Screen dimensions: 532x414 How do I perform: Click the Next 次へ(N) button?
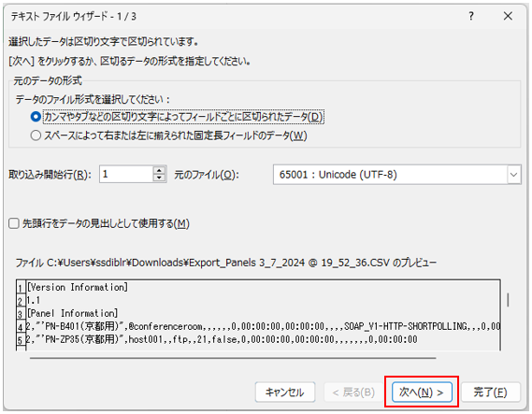point(422,393)
